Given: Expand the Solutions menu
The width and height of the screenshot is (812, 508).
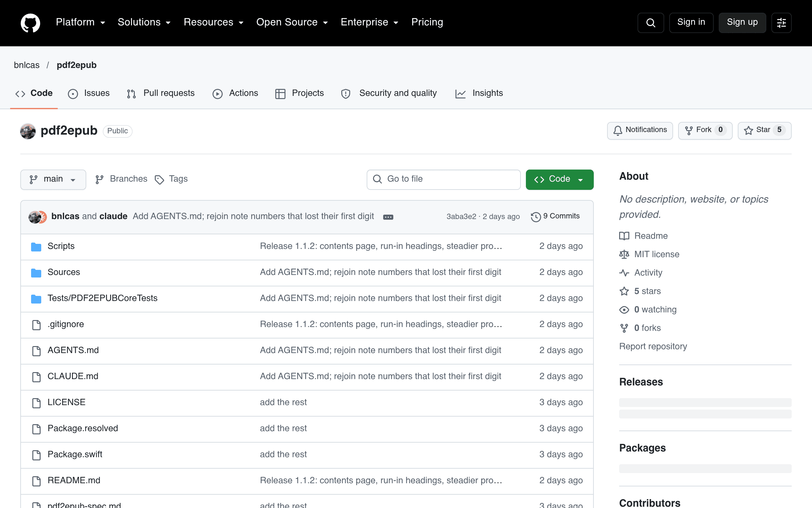Looking at the screenshot, I should (144, 23).
